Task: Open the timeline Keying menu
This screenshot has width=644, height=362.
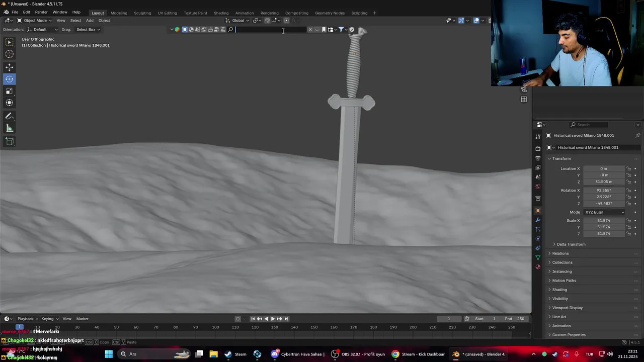Action: pos(49,319)
